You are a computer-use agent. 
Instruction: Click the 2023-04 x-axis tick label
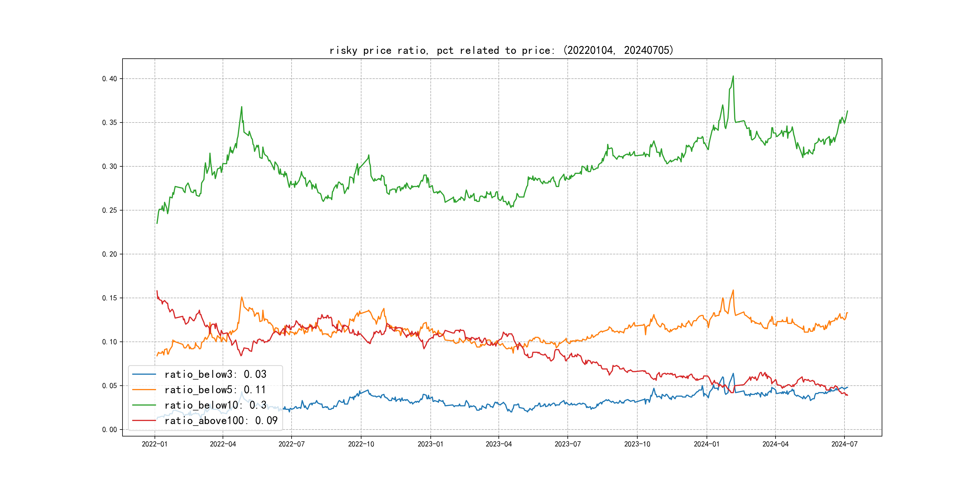498,444
